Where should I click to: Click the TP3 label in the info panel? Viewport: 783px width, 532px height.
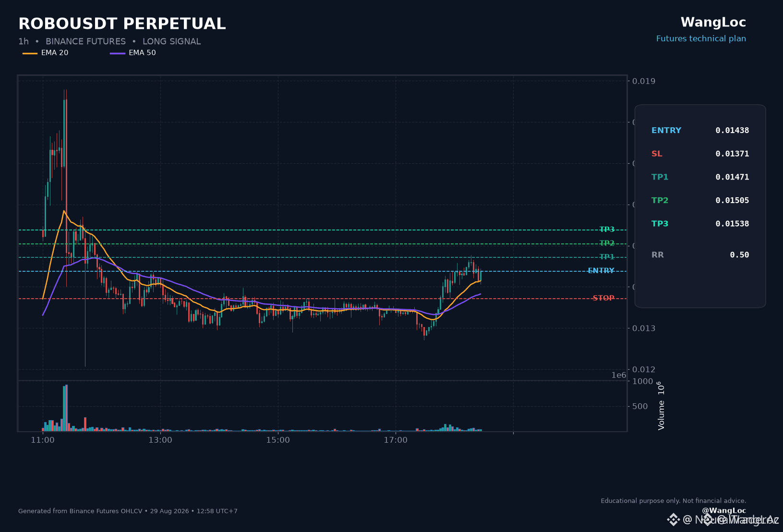pyautogui.click(x=660, y=223)
